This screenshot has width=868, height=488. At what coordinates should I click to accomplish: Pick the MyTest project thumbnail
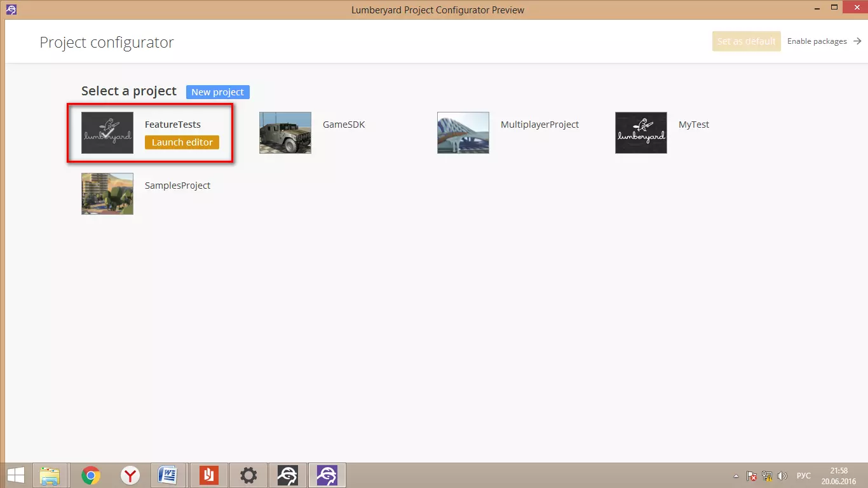641,133
